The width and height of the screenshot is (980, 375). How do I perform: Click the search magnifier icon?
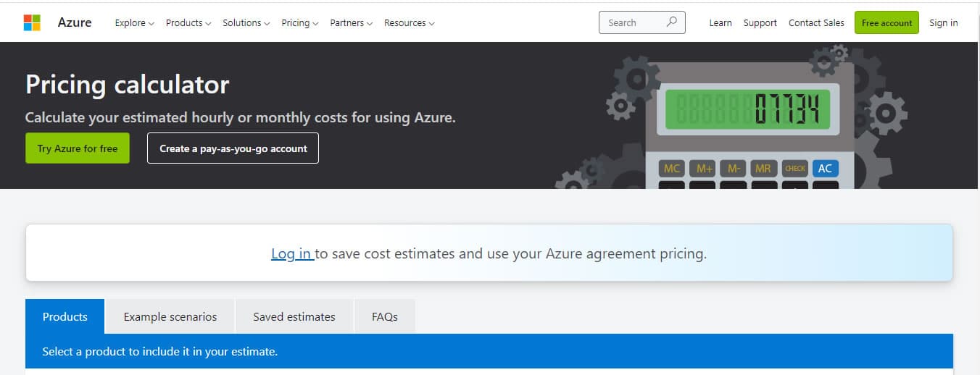672,22
